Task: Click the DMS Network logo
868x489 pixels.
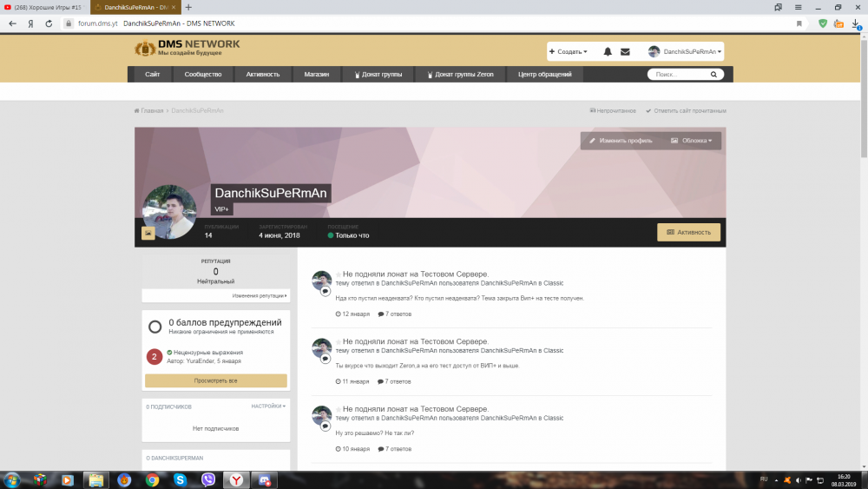Action: [x=187, y=49]
